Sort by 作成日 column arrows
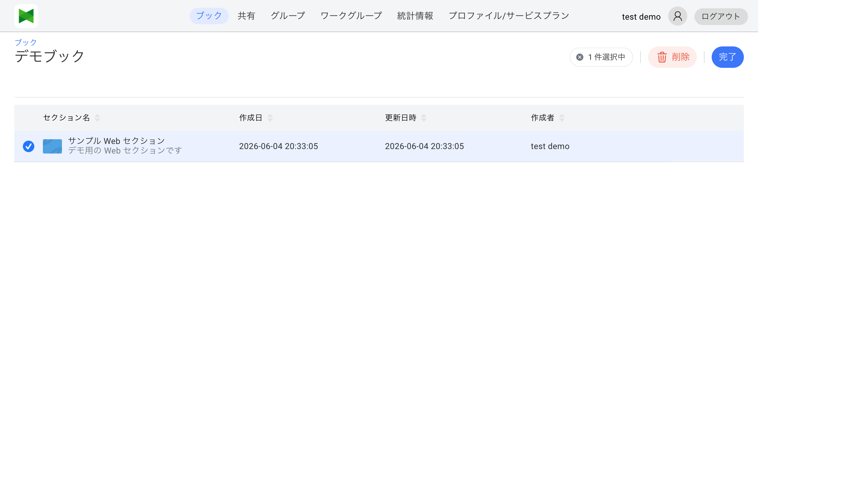 (x=270, y=118)
